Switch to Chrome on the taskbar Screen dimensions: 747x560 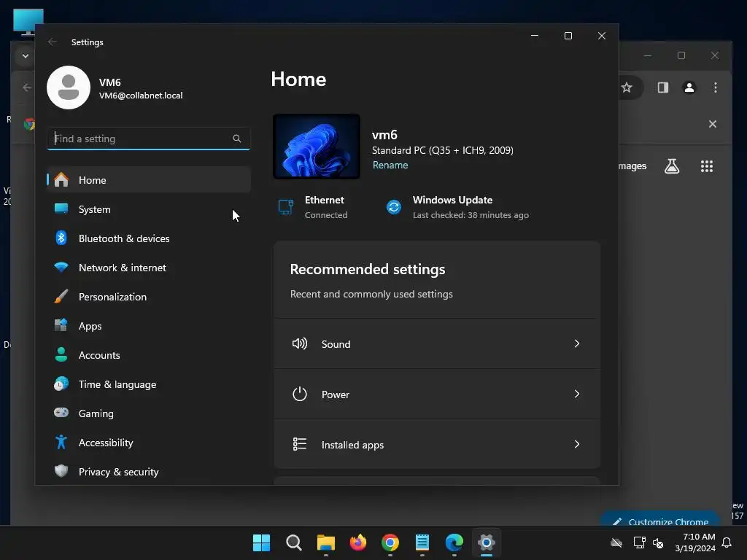click(390, 542)
